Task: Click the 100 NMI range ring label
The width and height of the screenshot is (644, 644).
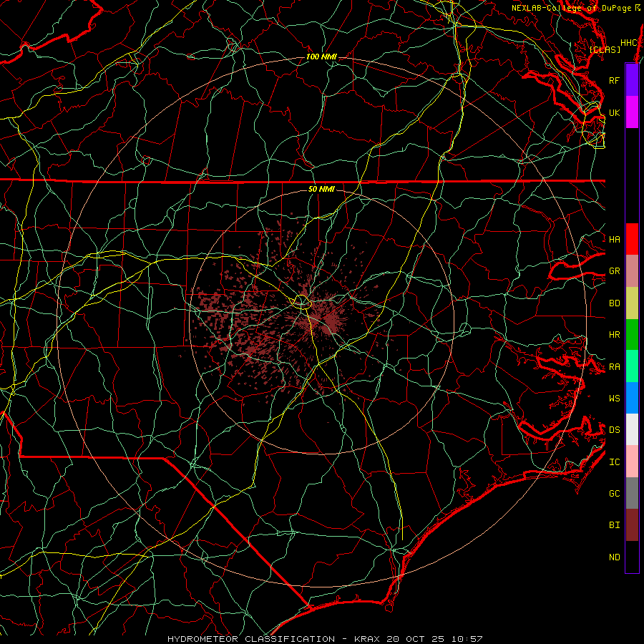Action: tap(321, 57)
